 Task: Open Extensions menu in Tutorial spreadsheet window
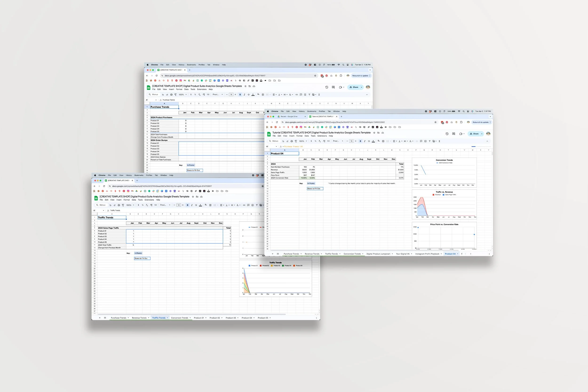(x=322, y=136)
